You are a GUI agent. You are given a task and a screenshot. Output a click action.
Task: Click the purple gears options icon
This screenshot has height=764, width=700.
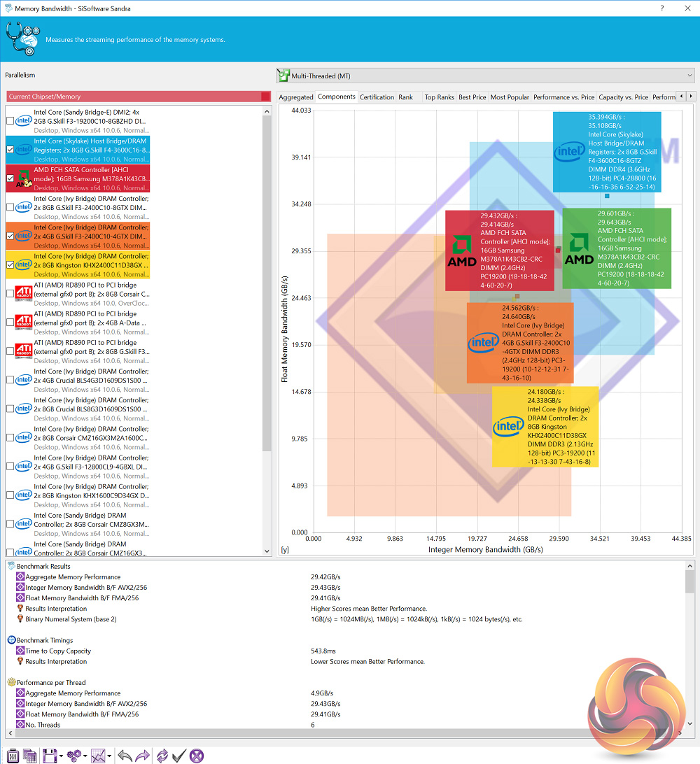coord(74,756)
